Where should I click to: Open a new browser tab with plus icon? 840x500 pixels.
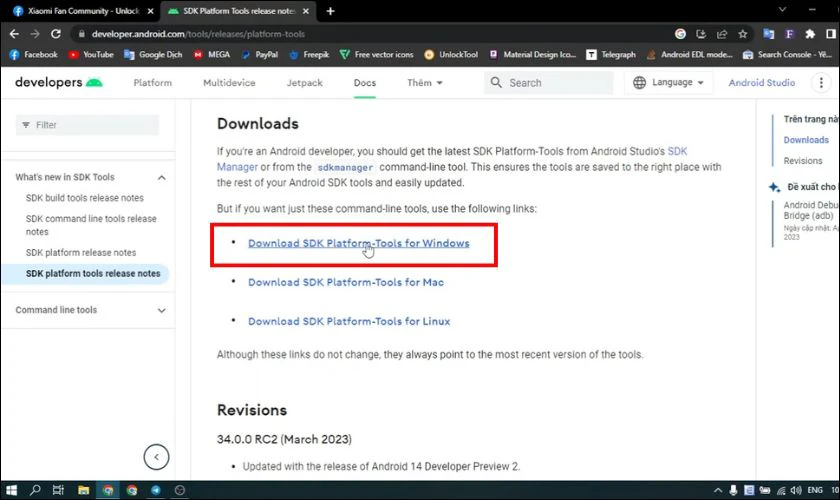[x=330, y=11]
